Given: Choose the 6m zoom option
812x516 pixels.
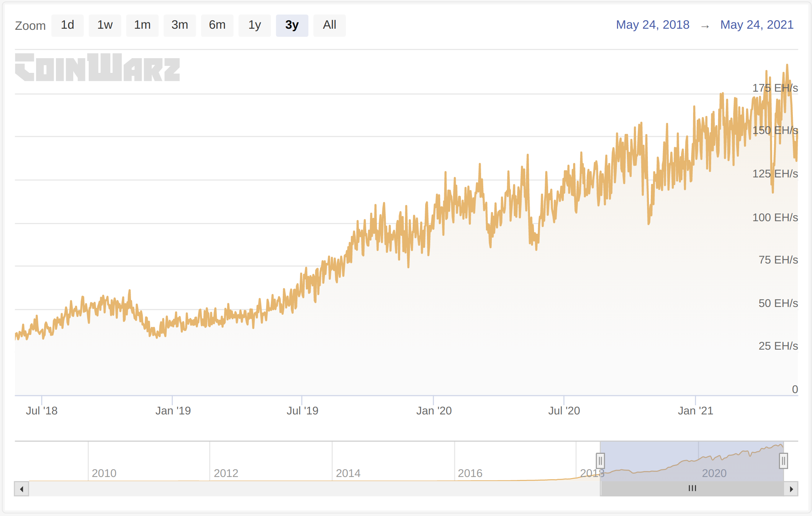Looking at the screenshot, I should point(217,25).
